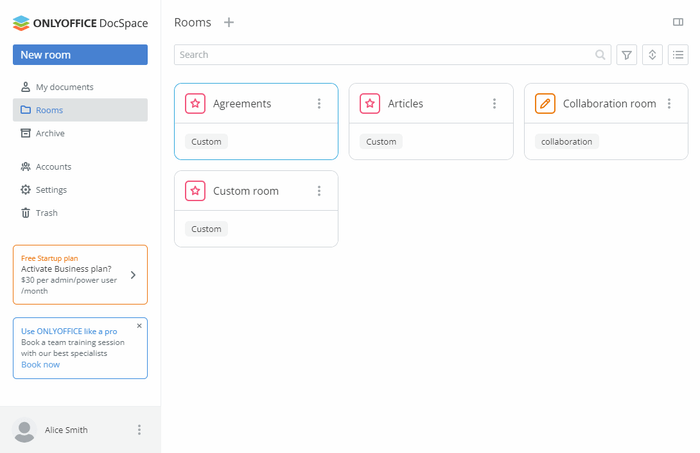Go to My documents section
This screenshot has height=453, width=700.
click(x=64, y=87)
